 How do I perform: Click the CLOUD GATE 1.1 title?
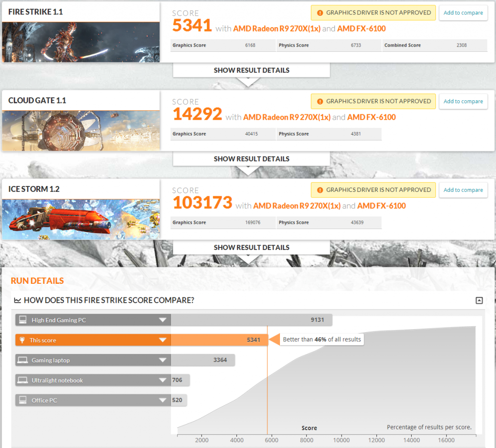tap(37, 101)
